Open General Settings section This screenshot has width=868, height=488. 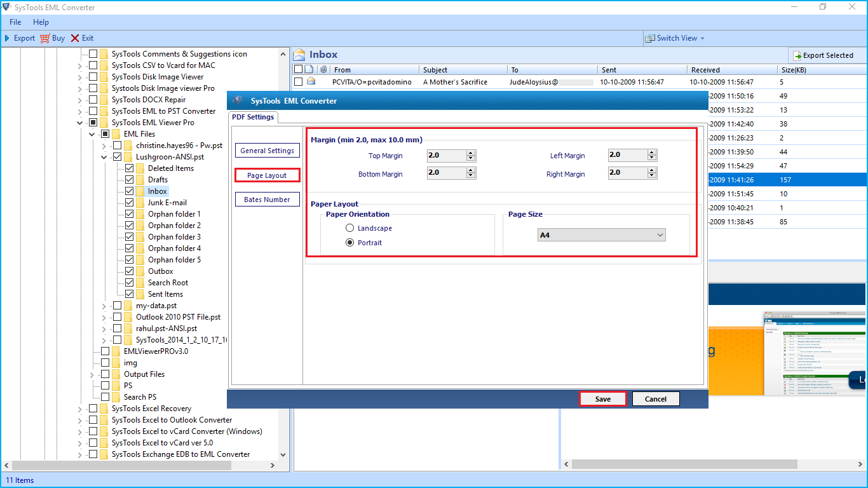click(267, 151)
